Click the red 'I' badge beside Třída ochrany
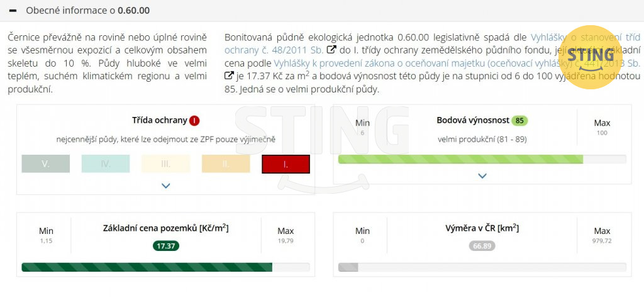 coord(194,120)
